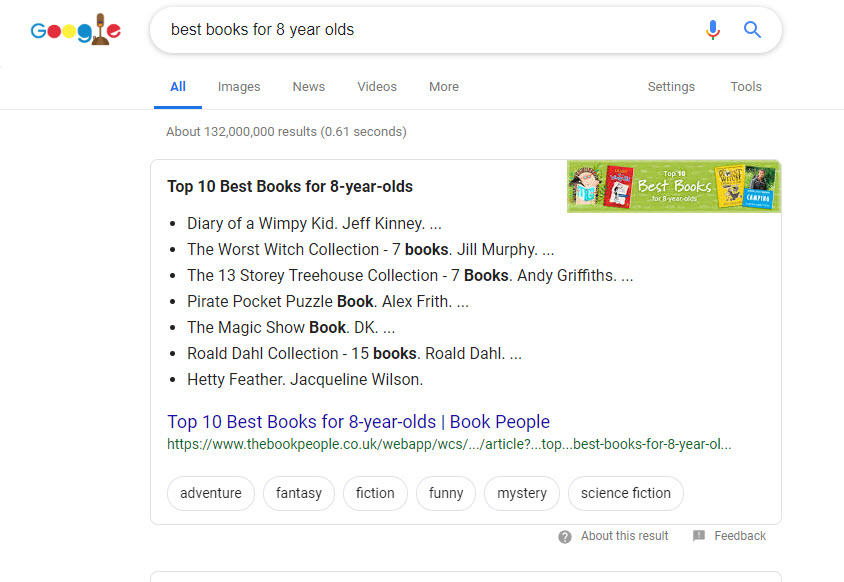
Task: Pick the mystery filter chip
Action: tap(522, 493)
